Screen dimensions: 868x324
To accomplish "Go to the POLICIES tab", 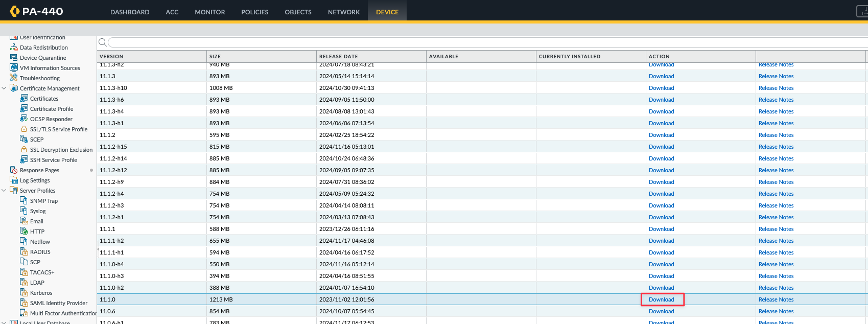I will 255,12.
